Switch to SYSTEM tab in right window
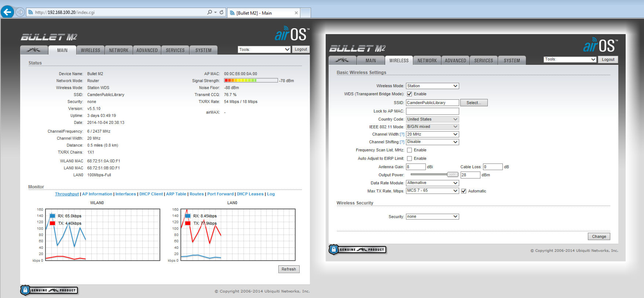The height and width of the screenshot is (298, 644). [512, 60]
